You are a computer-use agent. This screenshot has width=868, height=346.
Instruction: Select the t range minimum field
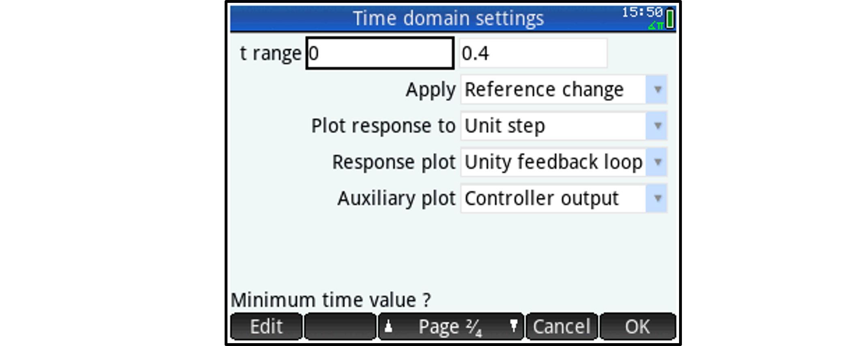[379, 53]
